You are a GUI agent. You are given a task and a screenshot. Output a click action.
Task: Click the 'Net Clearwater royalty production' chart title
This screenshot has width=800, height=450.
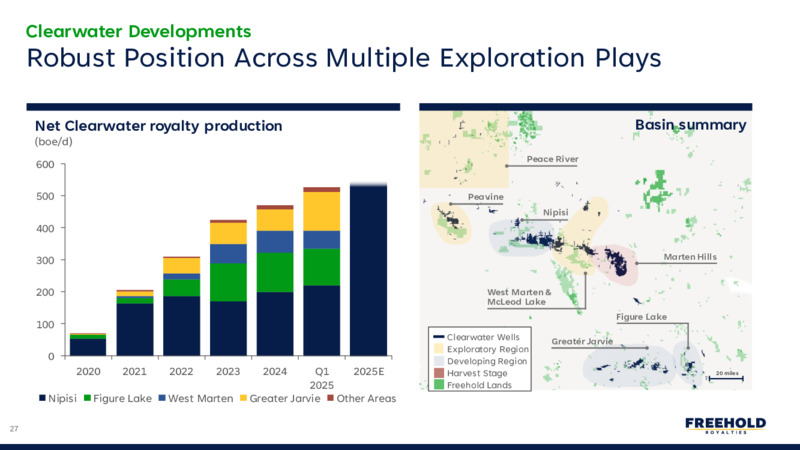[x=158, y=126]
